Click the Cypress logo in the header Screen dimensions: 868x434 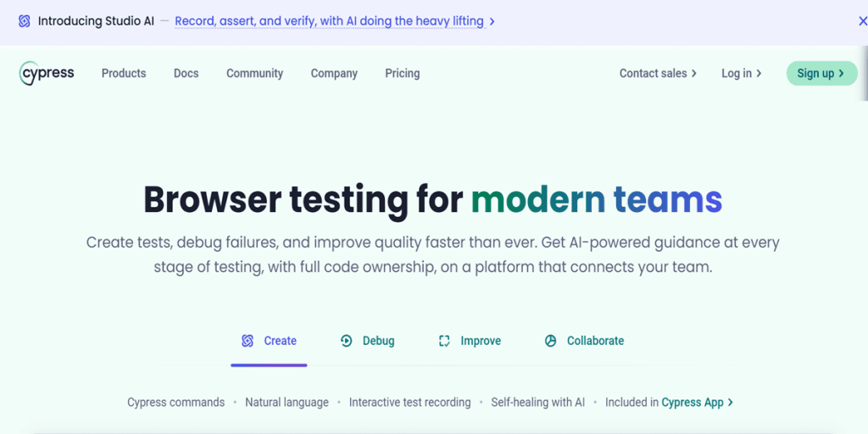click(47, 73)
